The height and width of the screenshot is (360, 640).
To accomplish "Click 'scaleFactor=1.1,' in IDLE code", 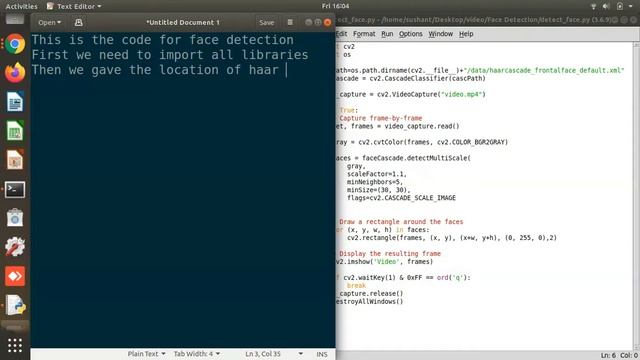I will [377, 174].
